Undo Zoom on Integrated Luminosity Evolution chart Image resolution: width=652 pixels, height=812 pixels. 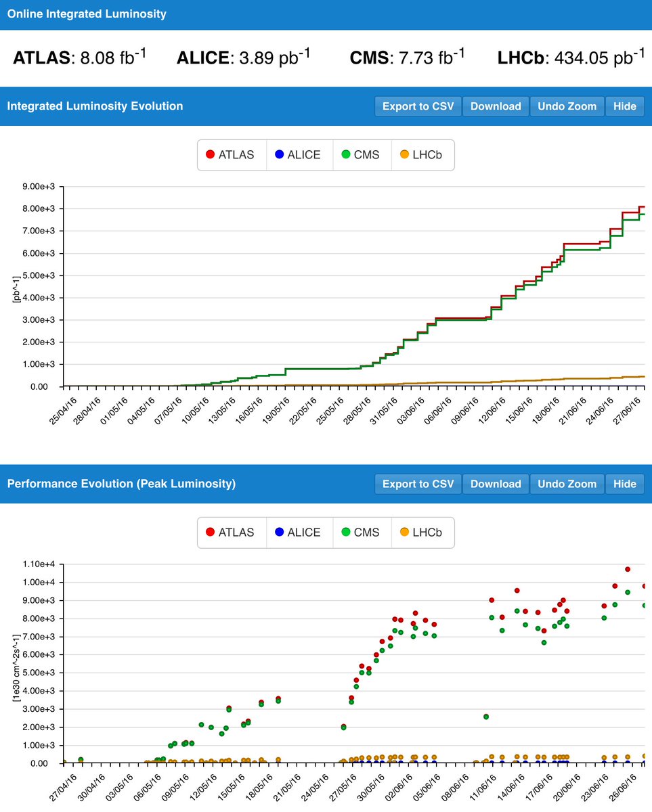(567, 106)
